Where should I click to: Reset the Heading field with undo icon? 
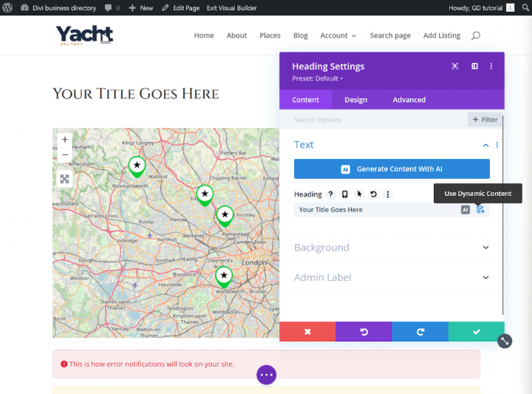pyautogui.click(x=373, y=194)
